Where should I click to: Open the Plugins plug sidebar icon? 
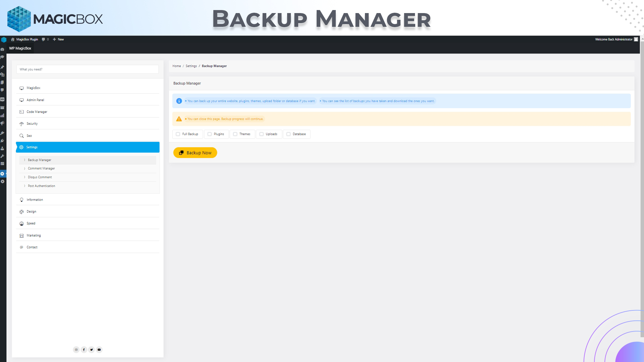(x=2, y=141)
